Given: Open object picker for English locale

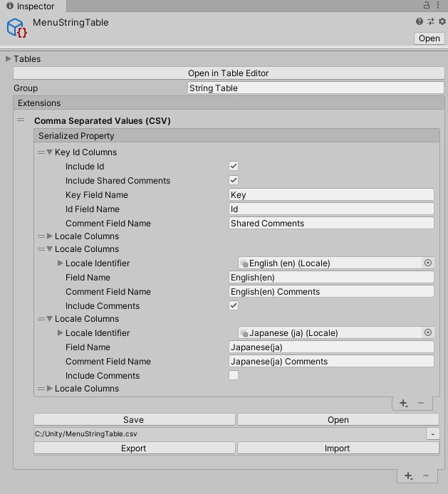Looking at the screenshot, I should 428,263.
